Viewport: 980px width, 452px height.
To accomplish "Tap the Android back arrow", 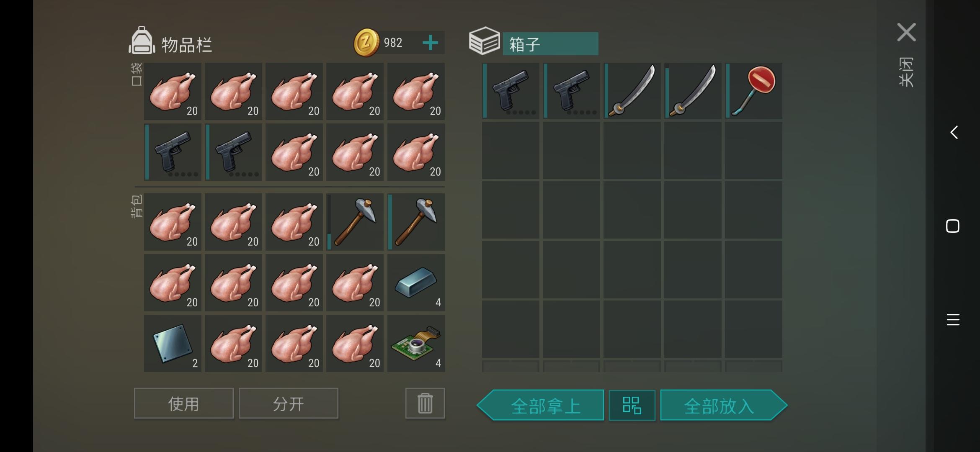I will pos(954,132).
